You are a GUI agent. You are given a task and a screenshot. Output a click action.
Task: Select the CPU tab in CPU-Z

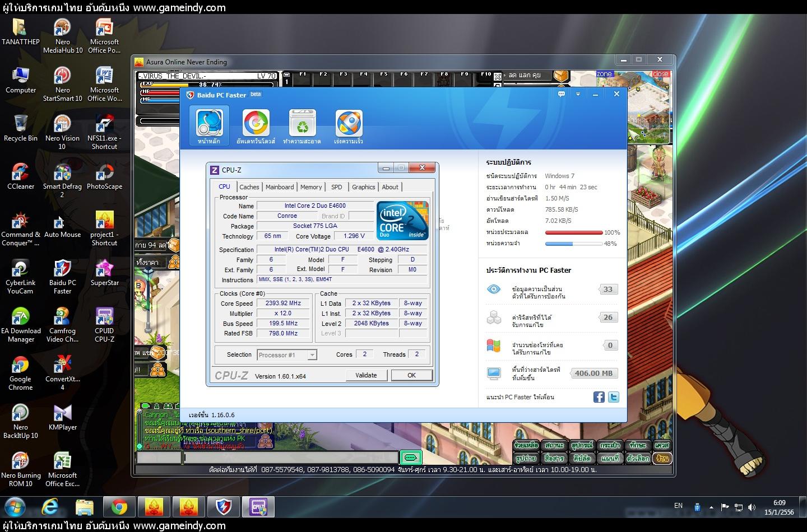click(x=224, y=186)
